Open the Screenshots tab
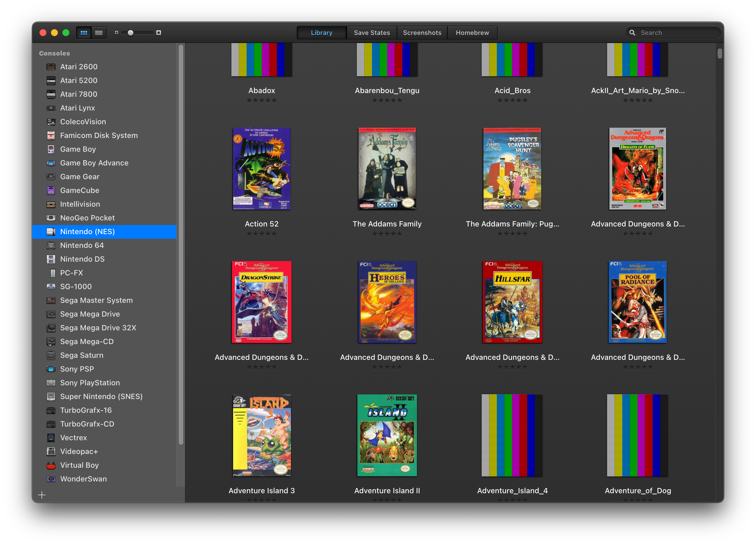Viewport: 756px width, 545px height. [422, 33]
